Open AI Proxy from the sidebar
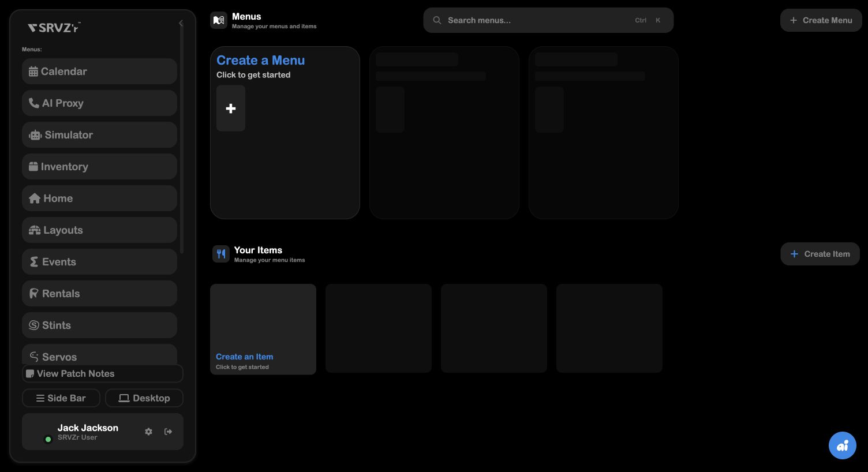The width and height of the screenshot is (868, 472). 99,103
